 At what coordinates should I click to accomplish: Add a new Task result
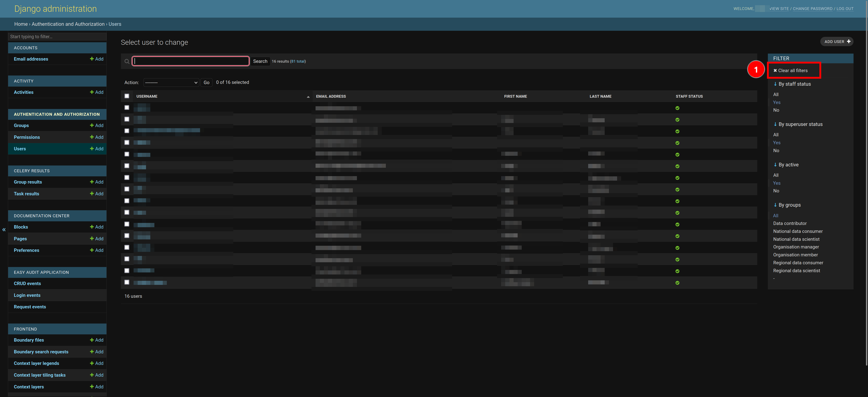97,194
